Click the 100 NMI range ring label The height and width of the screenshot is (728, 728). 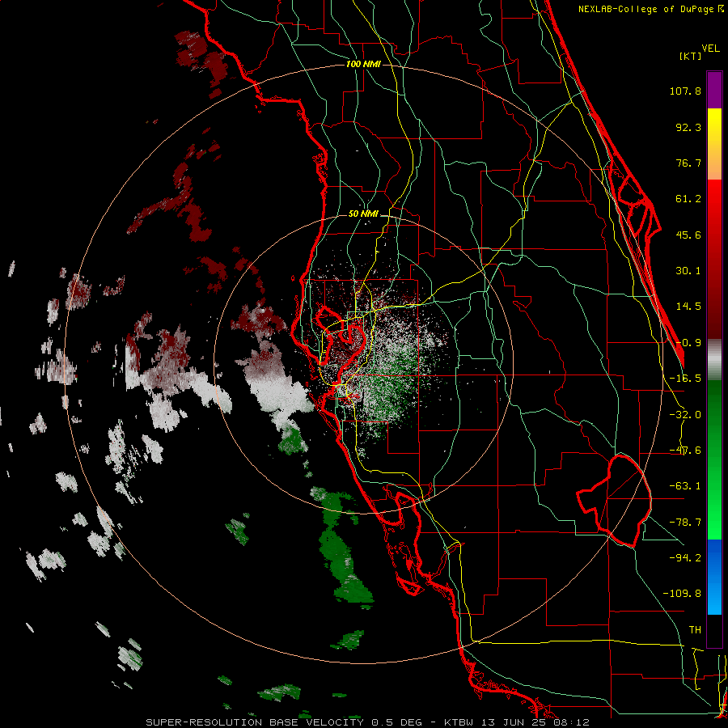pyautogui.click(x=363, y=64)
